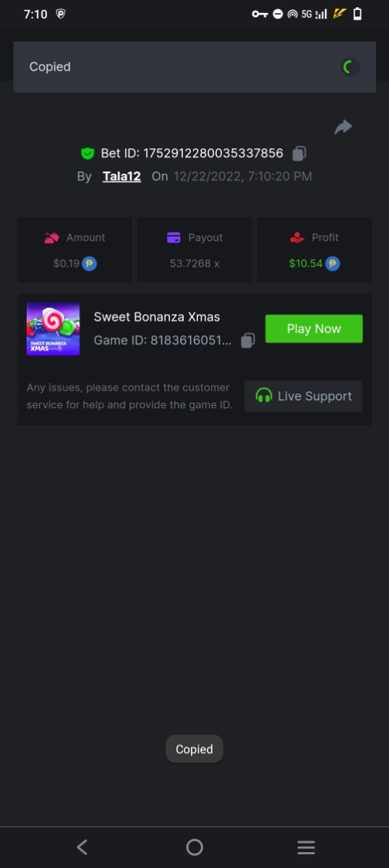Tap the coin icon beside $0.19 amount
The width and height of the screenshot is (389, 868).
click(x=90, y=263)
